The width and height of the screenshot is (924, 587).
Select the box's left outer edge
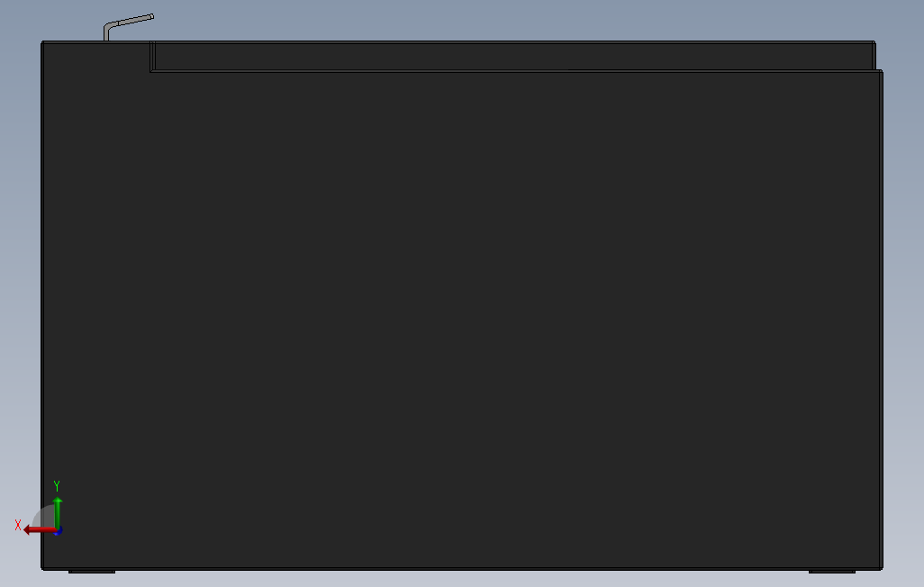pos(42,305)
